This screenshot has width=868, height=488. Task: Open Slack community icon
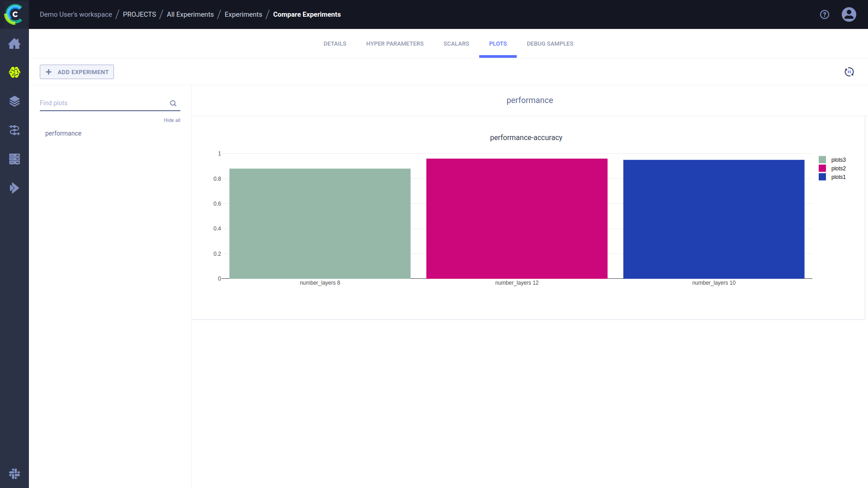pyautogui.click(x=14, y=474)
